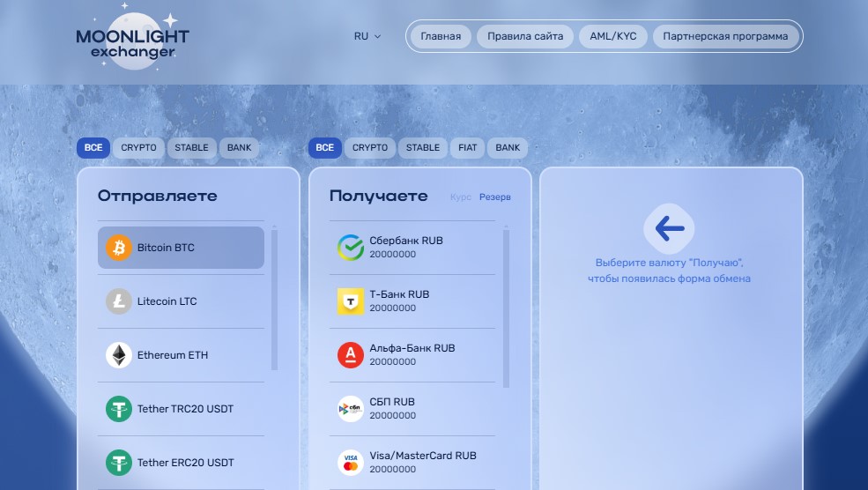Select STABLE filter above Получаете
Viewport: 868px width, 490px height.
coord(423,148)
